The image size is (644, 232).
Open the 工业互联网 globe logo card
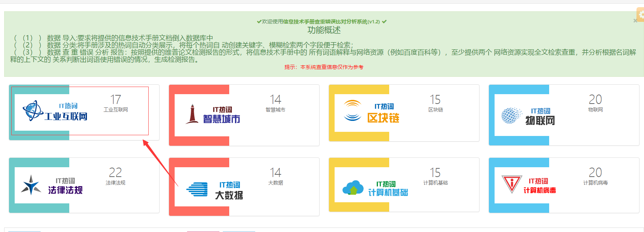click(42, 112)
